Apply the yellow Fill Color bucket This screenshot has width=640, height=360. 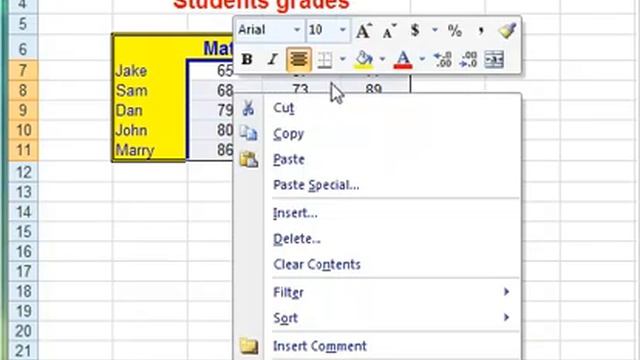pos(364,60)
